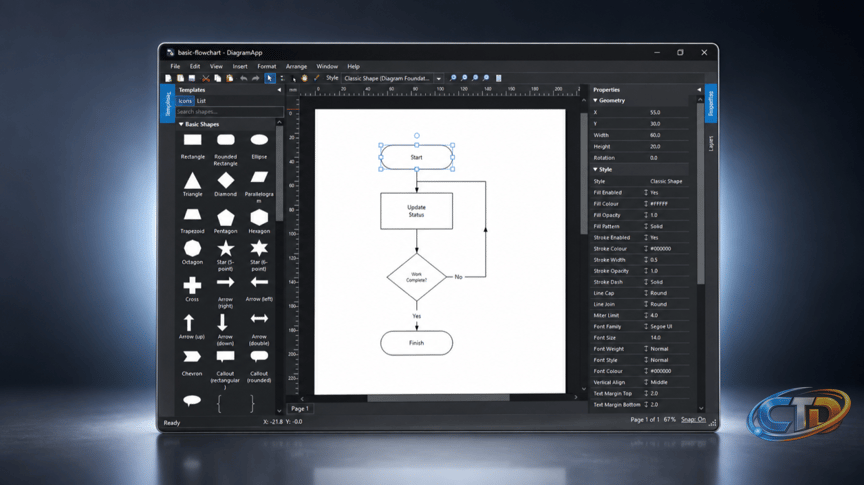
Task: Collapse the Properties panel with its arrow
Action: (699, 90)
